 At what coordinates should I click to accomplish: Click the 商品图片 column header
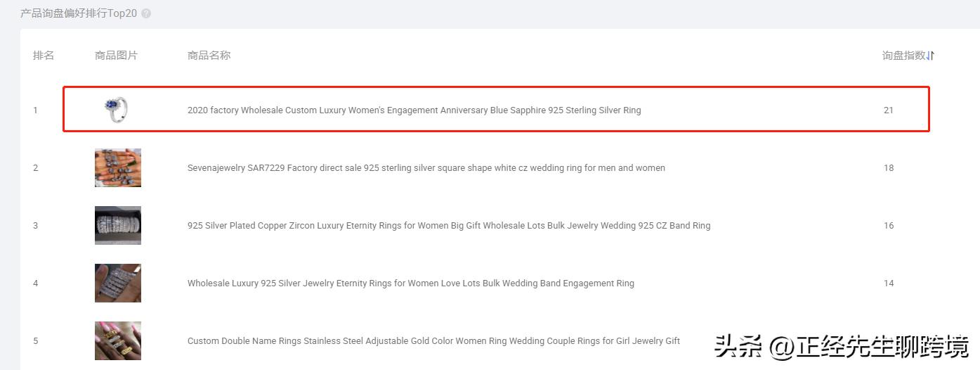[116, 56]
